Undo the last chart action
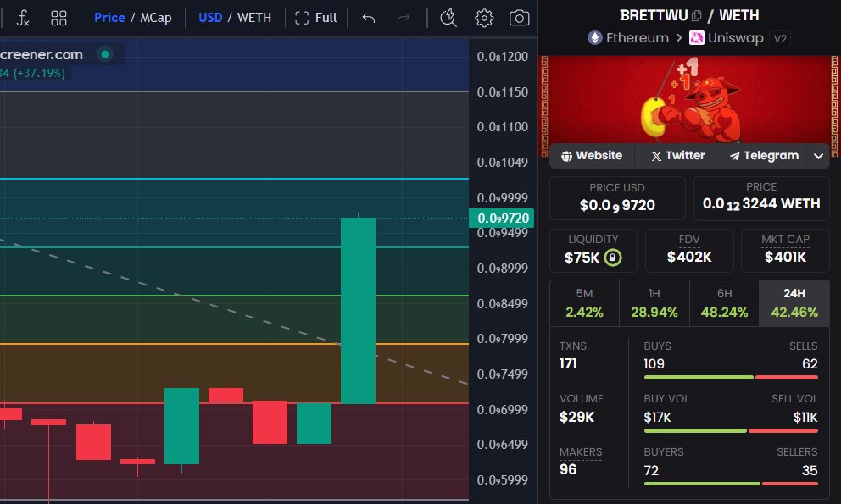This screenshot has height=504, width=841. tap(369, 18)
